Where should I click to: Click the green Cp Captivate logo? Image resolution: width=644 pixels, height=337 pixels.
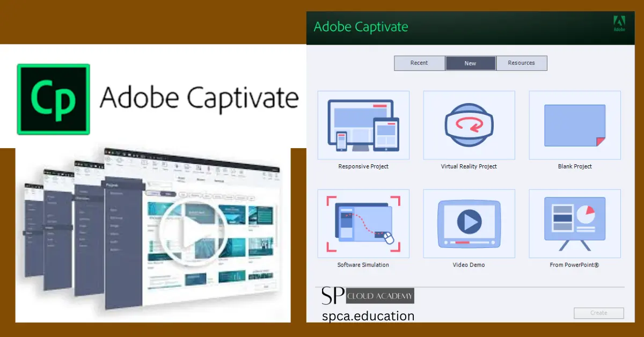click(x=53, y=99)
